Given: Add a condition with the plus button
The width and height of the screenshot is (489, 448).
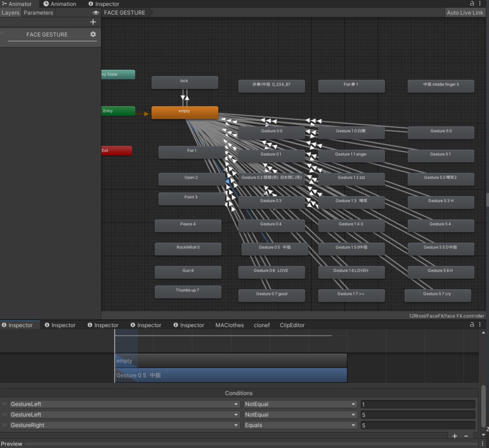Looking at the screenshot, I should [455, 436].
